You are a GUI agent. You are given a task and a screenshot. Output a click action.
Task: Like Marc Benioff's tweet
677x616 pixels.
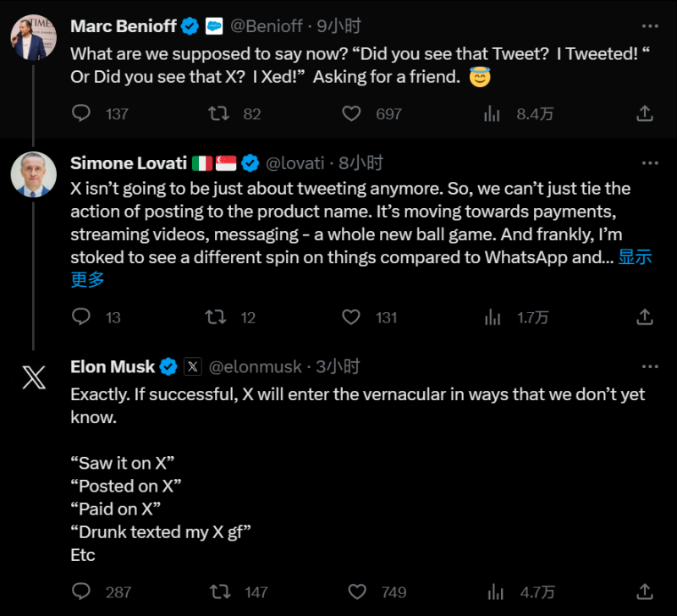[351, 113]
